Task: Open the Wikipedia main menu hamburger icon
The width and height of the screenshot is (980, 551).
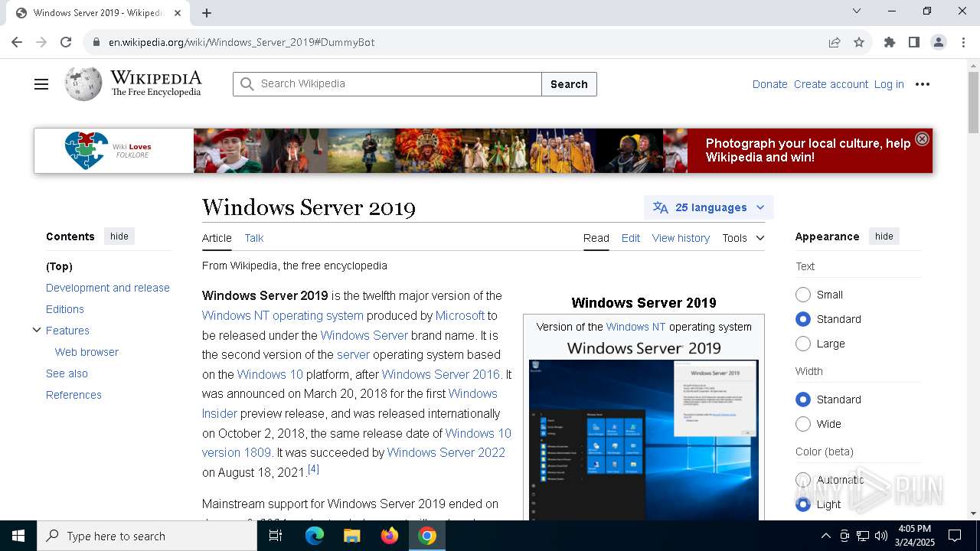Action: 41,84
